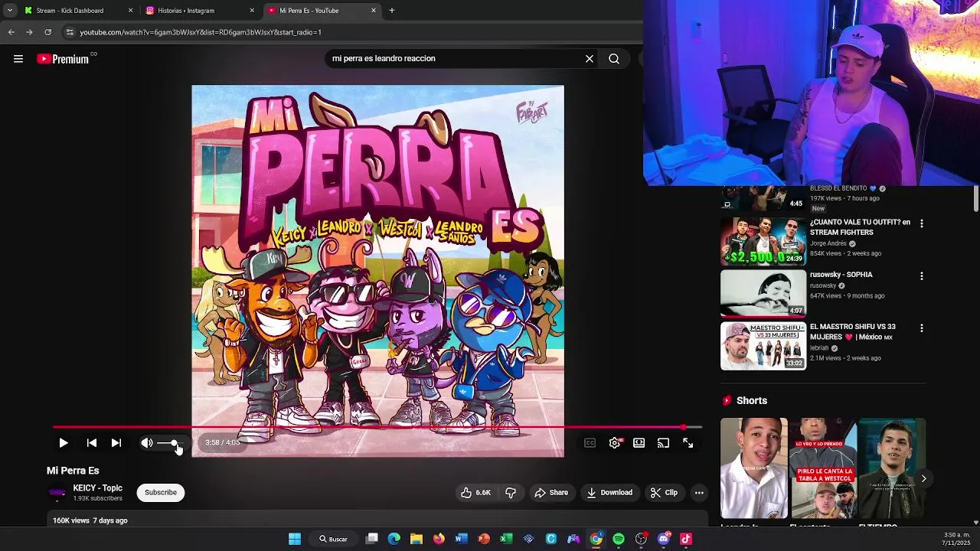Click KEICY channel avatar
Image resolution: width=980 pixels, height=551 pixels.
pyautogui.click(x=57, y=493)
